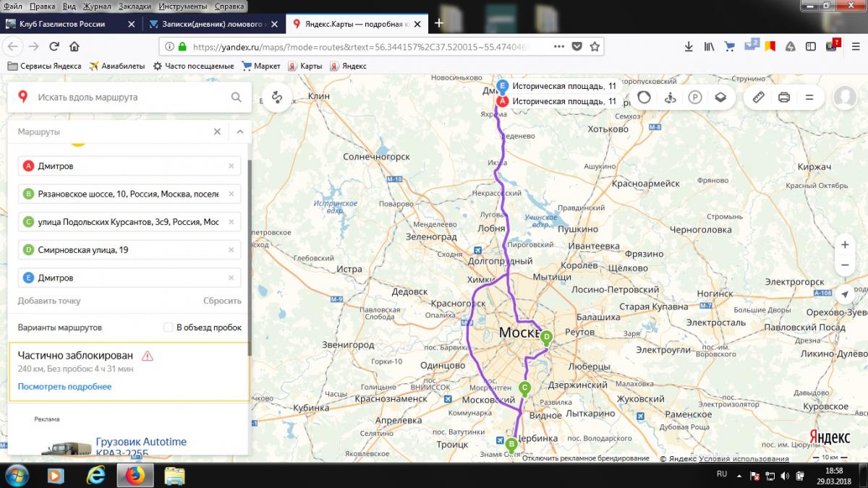868x488 pixels.
Task: Open page actions three-dot menu in address bar
Action: tap(558, 46)
